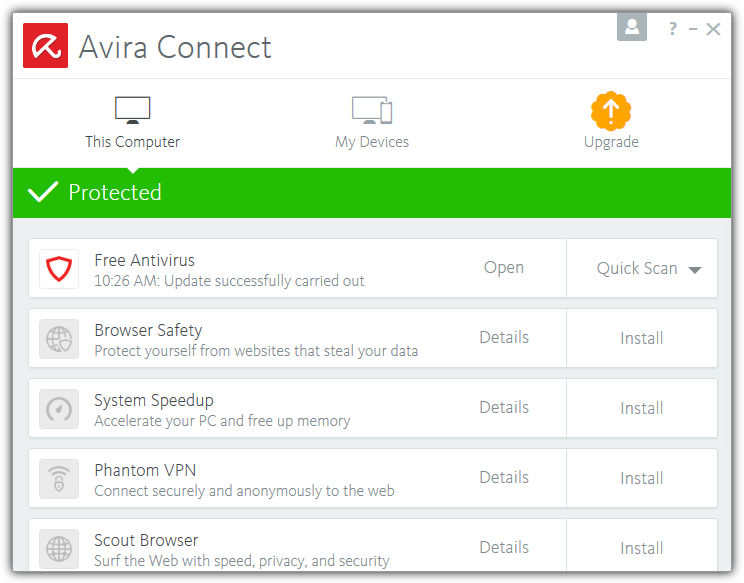Click the Avira red umbrella logo
Screen dimensions: 744x583
coord(46,46)
